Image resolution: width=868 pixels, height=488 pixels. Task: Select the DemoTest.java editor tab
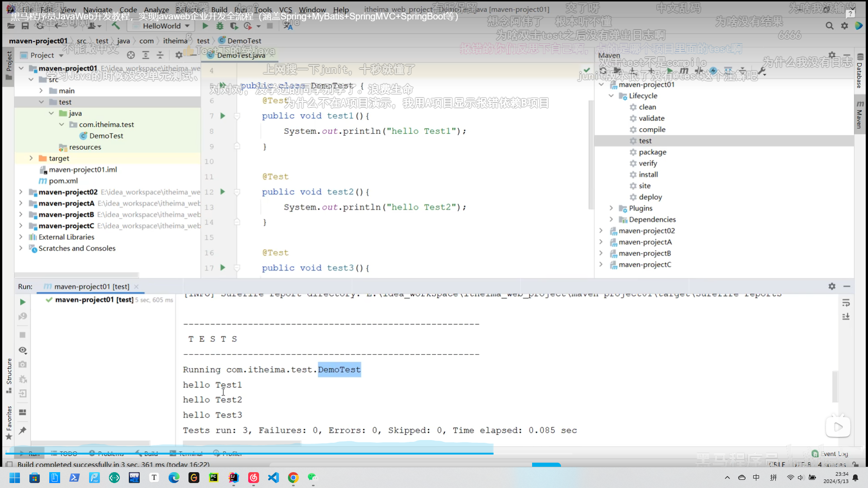coord(241,55)
